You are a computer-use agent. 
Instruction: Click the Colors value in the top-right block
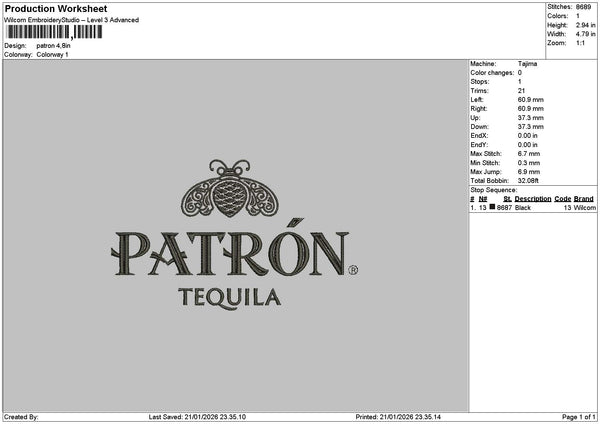click(x=578, y=16)
